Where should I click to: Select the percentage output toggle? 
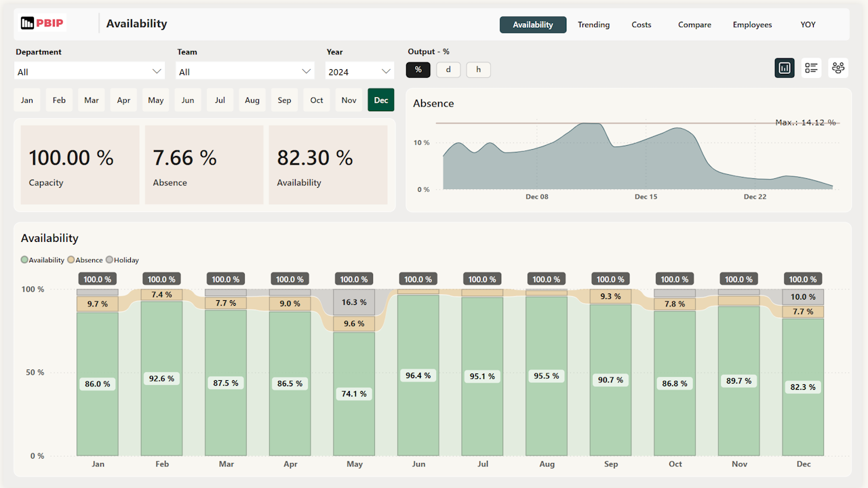tap(418, 69)
